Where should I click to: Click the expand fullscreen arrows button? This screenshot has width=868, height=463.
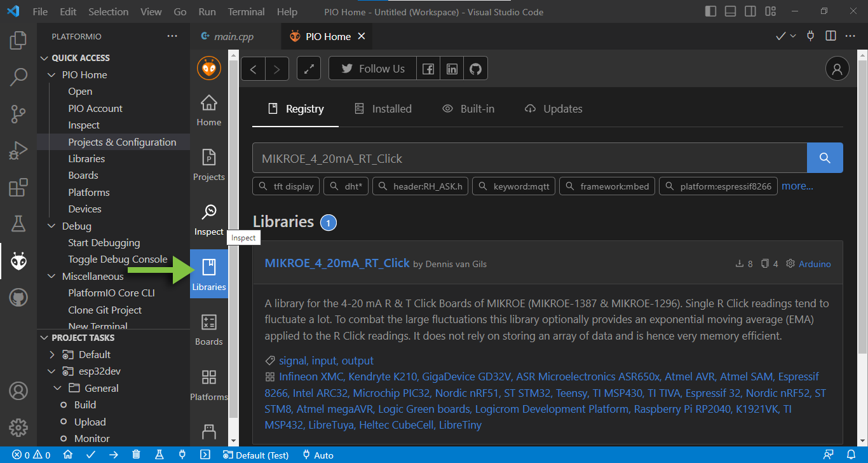[309, 69]
